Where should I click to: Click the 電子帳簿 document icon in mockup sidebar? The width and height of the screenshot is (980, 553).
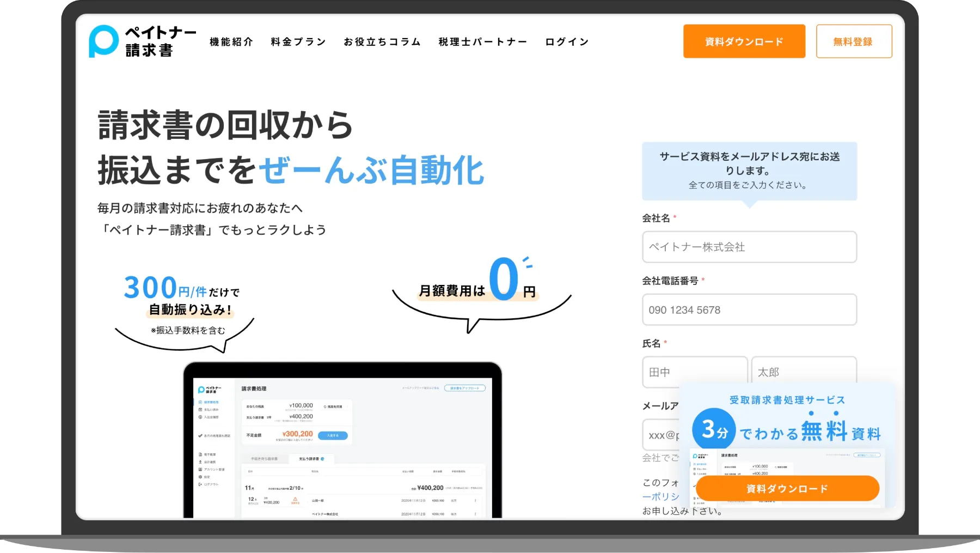click(x=200, y=454)
